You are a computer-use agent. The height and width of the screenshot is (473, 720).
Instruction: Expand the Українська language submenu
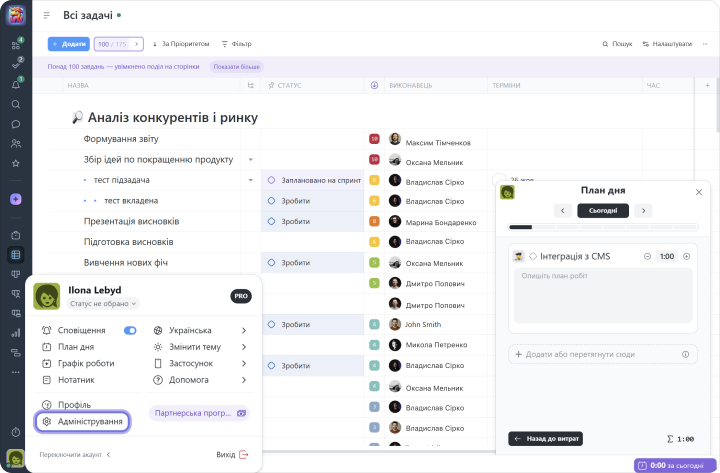(x=244, y=330)
